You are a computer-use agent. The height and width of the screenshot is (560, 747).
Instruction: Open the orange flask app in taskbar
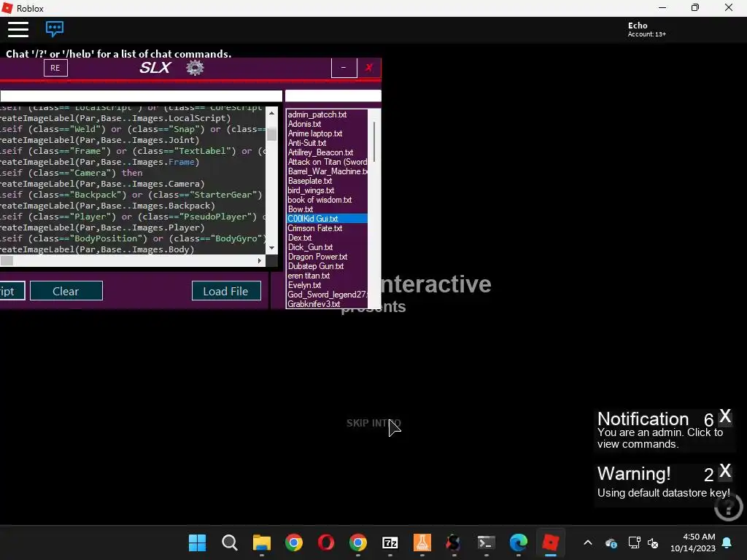[x=422, y=542]
